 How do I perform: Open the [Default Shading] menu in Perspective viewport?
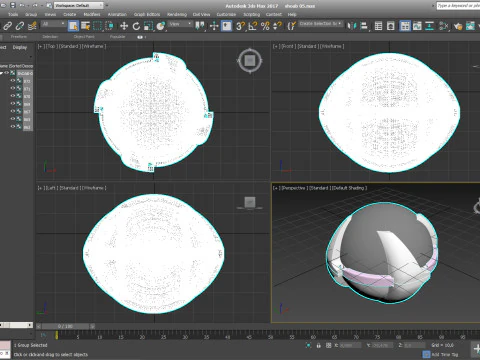pyautogui.click(x=349, y=188)
